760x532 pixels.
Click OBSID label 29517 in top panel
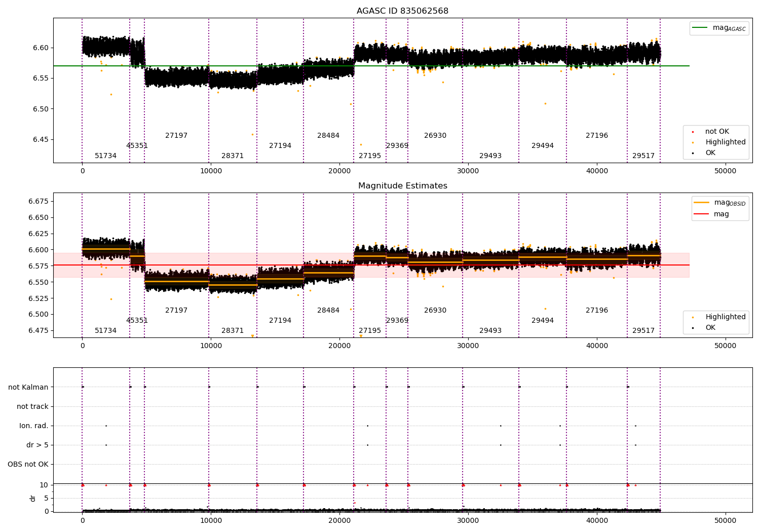[x=643, y=156]
